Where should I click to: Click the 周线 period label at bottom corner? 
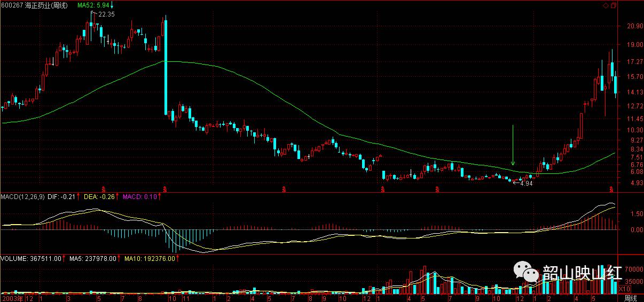[631, 298]
